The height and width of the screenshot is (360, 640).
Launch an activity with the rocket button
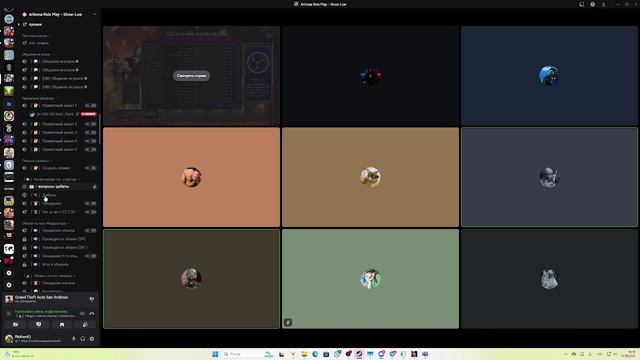coord(62,325)
